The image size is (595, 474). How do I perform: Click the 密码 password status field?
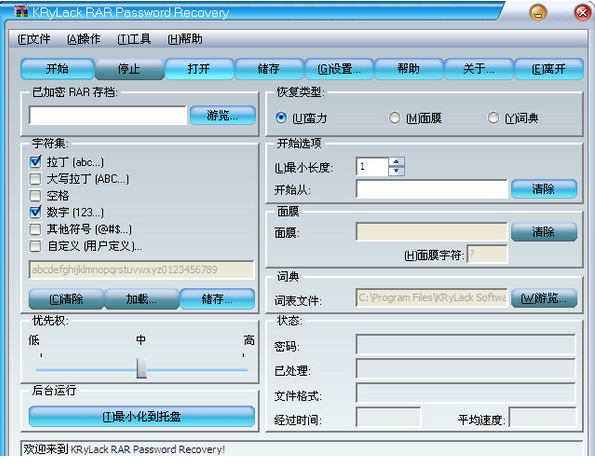[x=466, y=345]
